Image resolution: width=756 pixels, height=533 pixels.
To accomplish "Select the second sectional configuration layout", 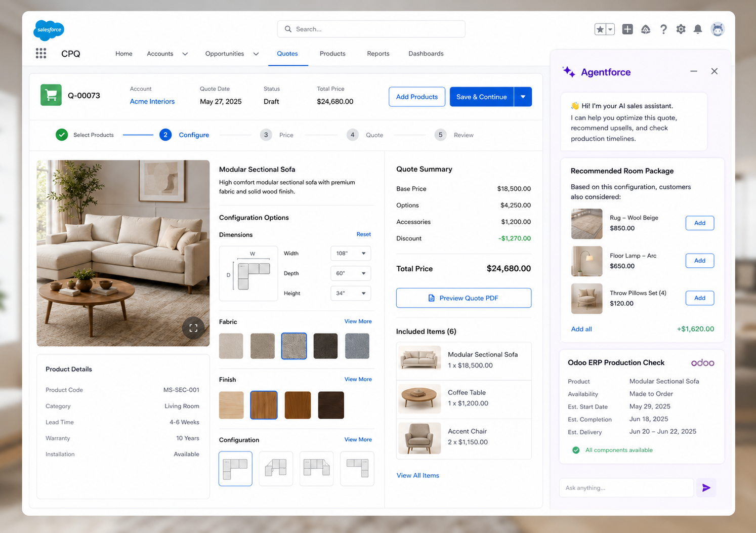I will (276, 469).
